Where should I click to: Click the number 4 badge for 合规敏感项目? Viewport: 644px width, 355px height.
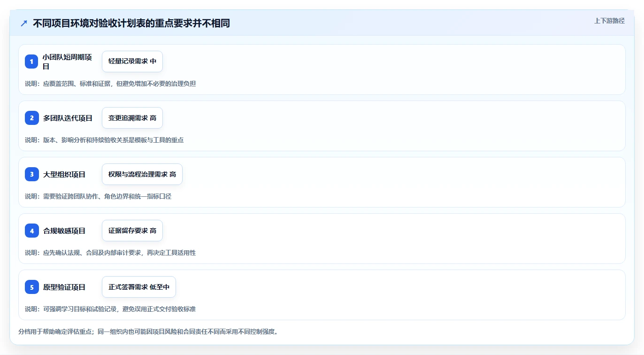tap(31, 231)
